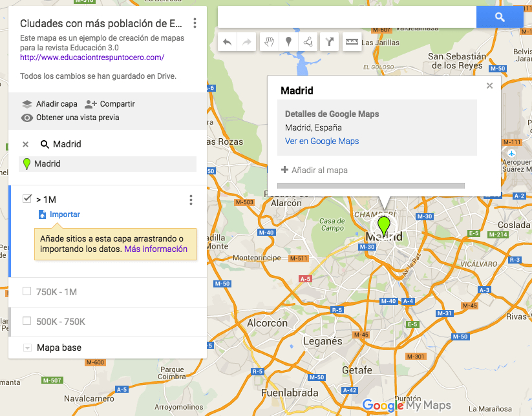Click the Añadir capa layers icon
Screen dimensions: 532x416
click(x=27, y=104)
